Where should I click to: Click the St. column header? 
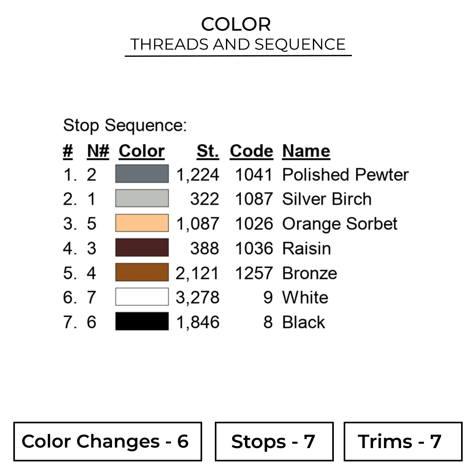tap(208, 151)
